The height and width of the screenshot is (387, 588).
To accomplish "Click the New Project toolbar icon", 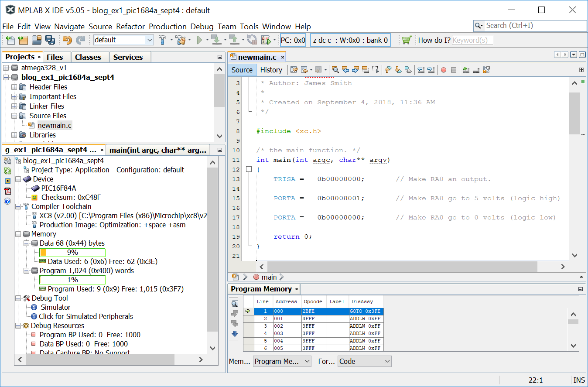I will click(x=23, y=40).
